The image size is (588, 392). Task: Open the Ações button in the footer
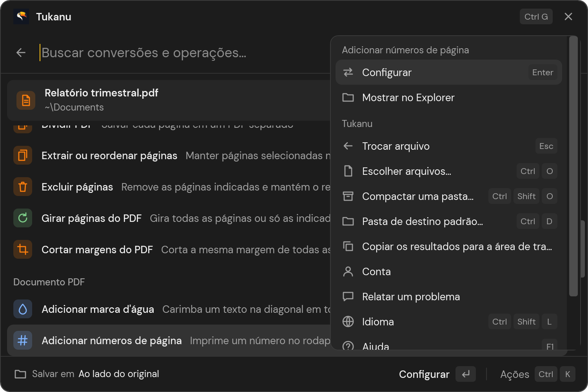click(537, 374)
